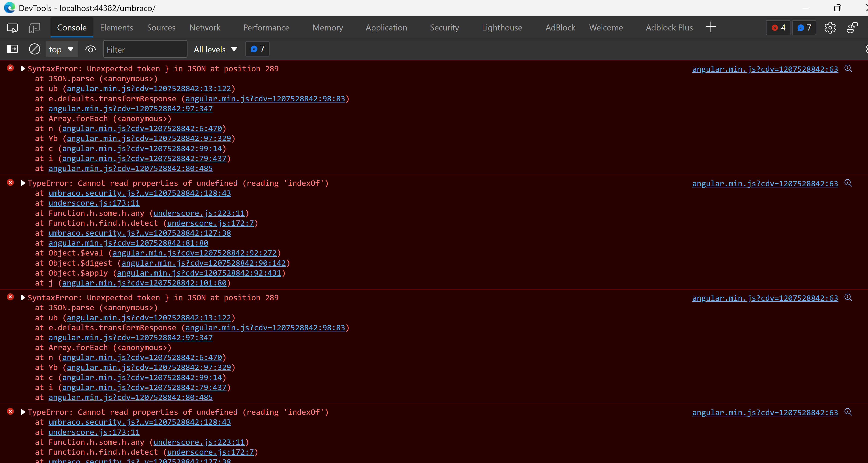This screenshot has width=868, height=463.
Task: Create live expression with eye icon
Action: pyautogui.click(x=90, y=49)
